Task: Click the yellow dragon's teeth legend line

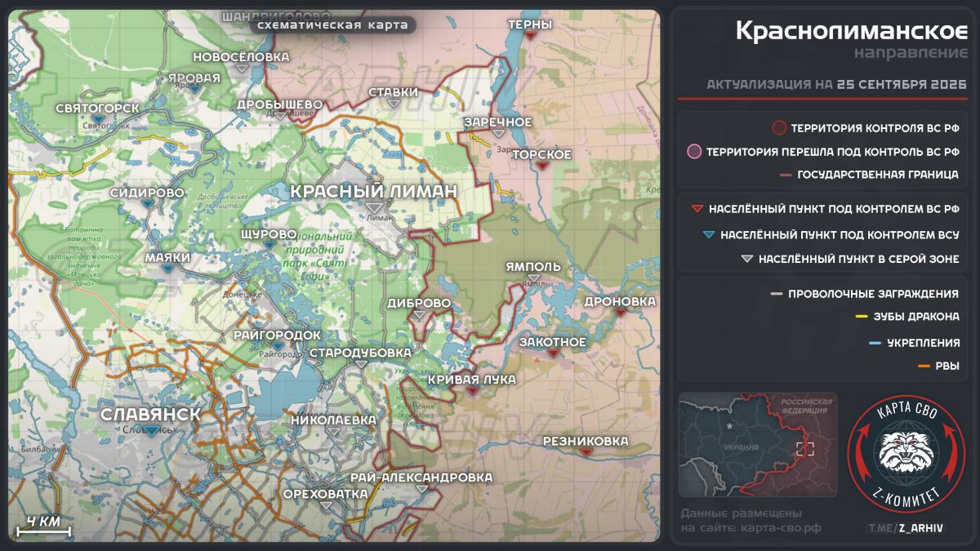Action: pyautogui.click(x=862, y=317)
